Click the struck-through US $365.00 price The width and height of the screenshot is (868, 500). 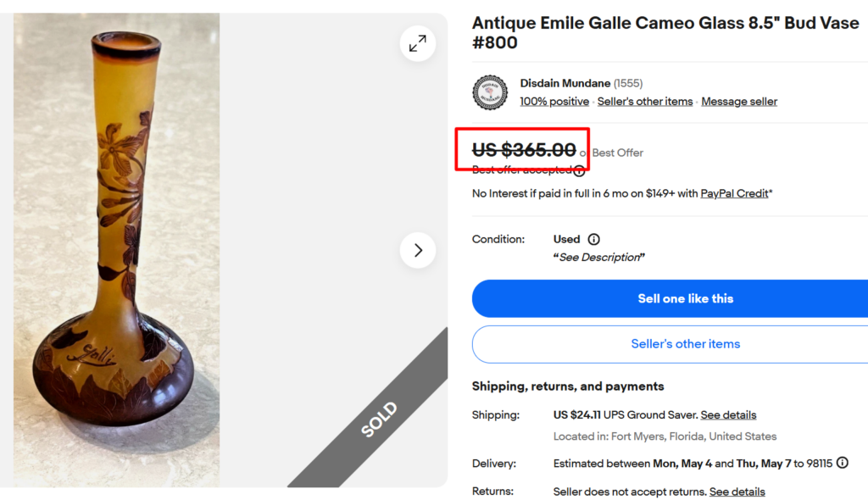tap(524, 150)
